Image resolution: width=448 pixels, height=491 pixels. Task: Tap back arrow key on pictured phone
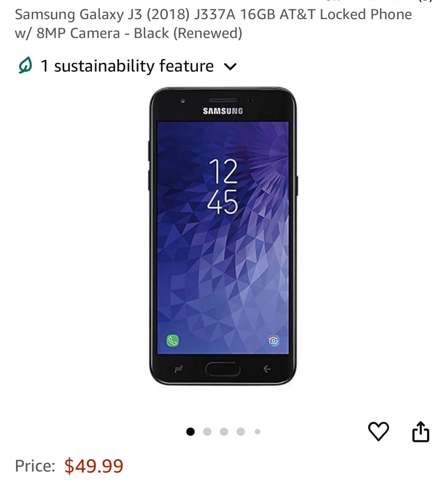(267, 369)
